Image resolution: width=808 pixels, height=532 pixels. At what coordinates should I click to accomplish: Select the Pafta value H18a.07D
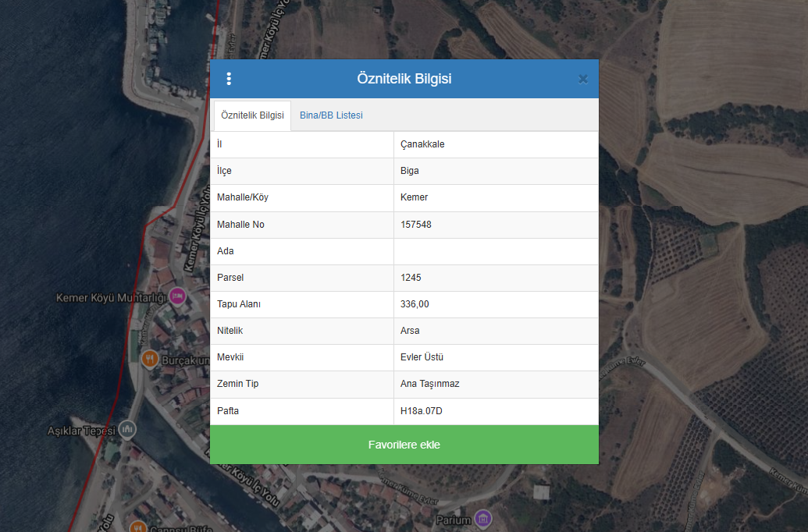pos(422,410)
